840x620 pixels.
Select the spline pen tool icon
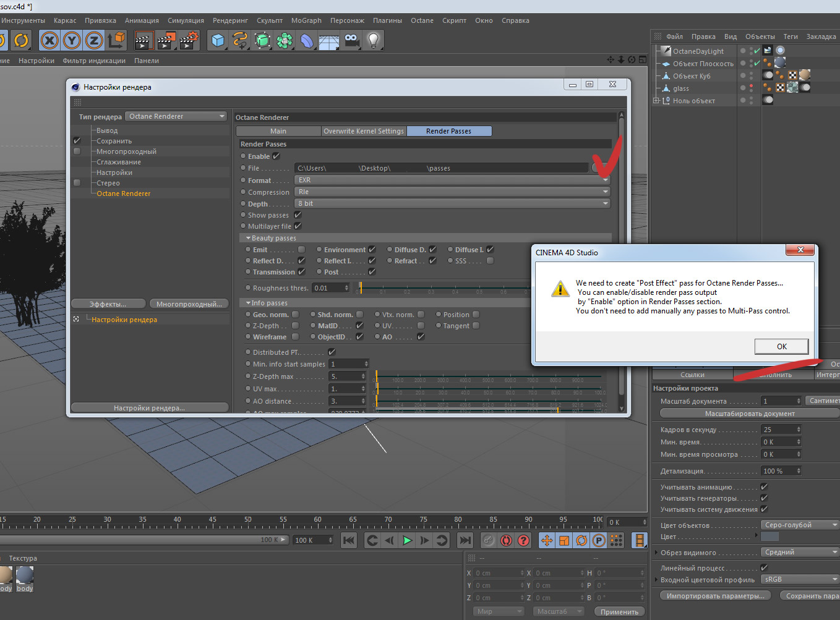pyautogui.click(x=240, y=41)
